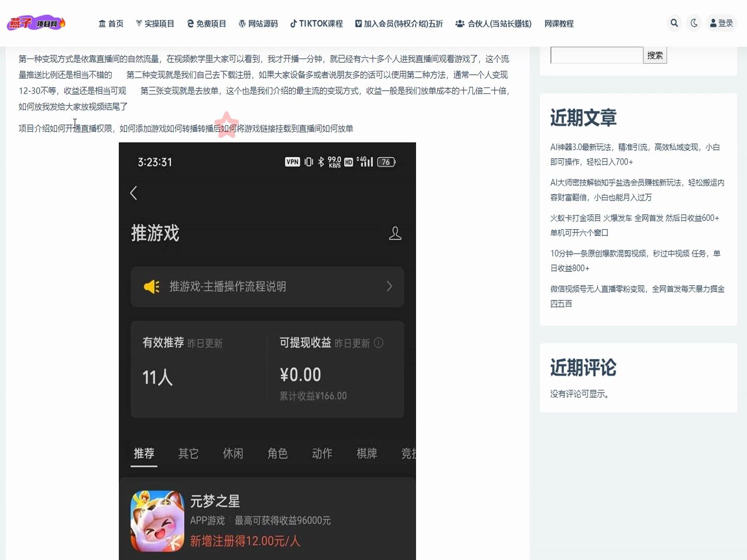
Task: Open the 首页 home menu item
Action: (111, 23)
